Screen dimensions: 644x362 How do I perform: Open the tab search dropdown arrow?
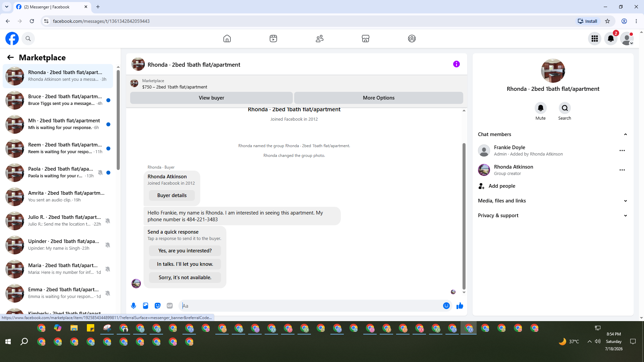(7, 7)
